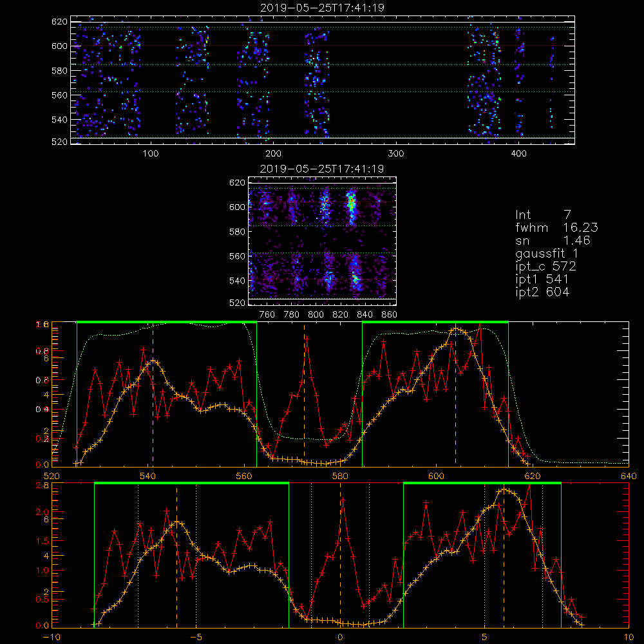Click red y-axis label 1.5 on bottom plot
644x644 pixels.
pos(43,542)
